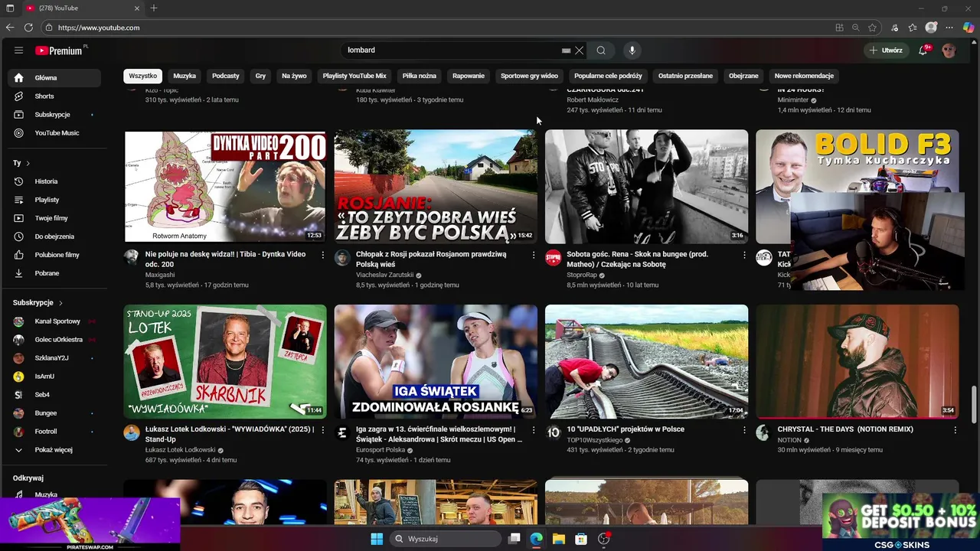Select the Rapowanie filter chip
Screen dimensions: 980x551
[x=469, y=76]
